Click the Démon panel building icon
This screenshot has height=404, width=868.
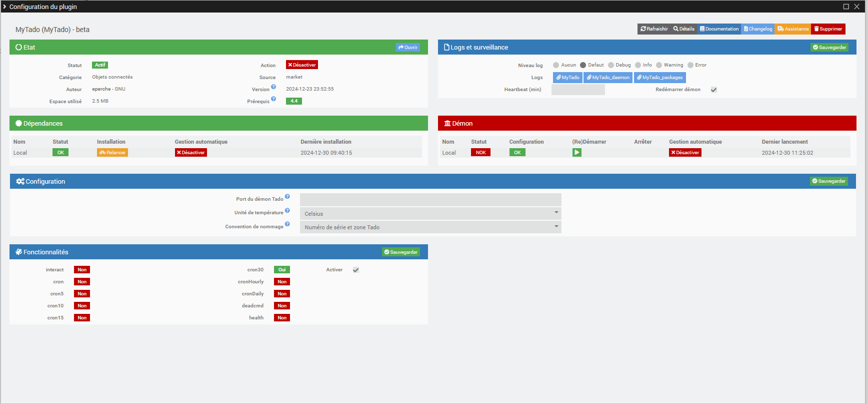(x=447, y=124)
